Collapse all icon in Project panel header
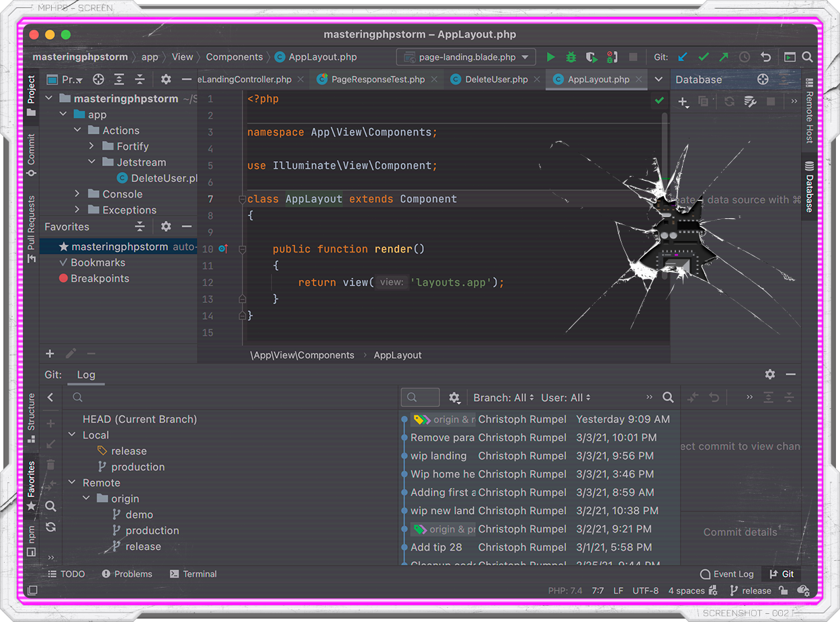 (x=140, y=79)
